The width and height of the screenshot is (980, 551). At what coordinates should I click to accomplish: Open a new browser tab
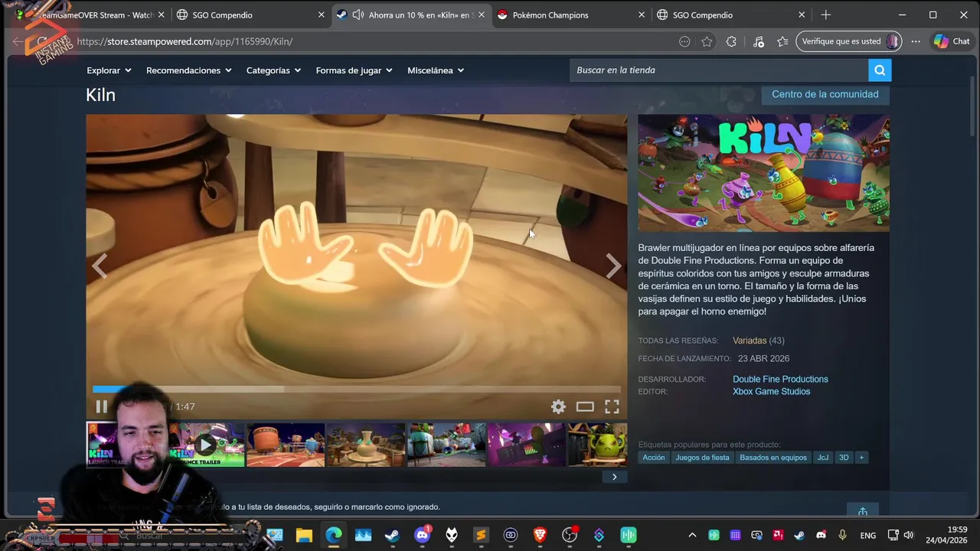pos(825,15)
